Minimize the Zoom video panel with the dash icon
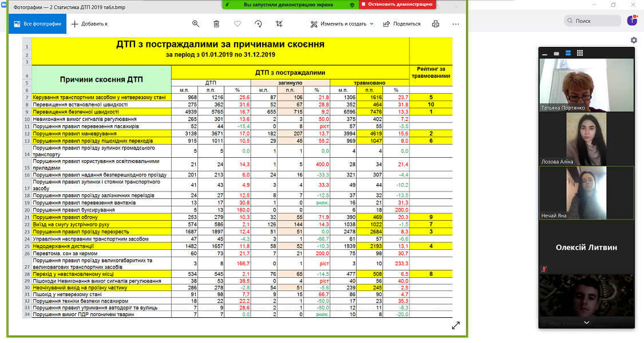This screenshot has height=343, width=644. coord(544,53)
